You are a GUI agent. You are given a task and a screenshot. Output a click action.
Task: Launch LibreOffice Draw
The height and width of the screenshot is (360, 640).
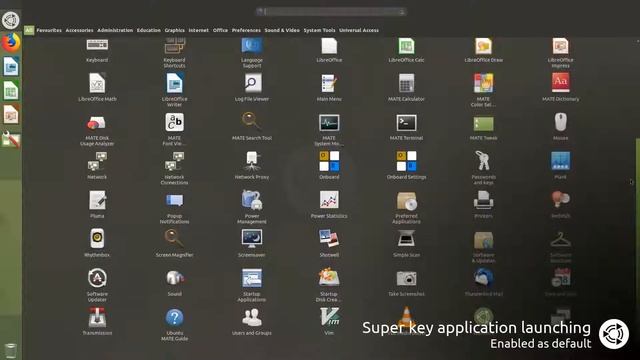tap(483, 50)
